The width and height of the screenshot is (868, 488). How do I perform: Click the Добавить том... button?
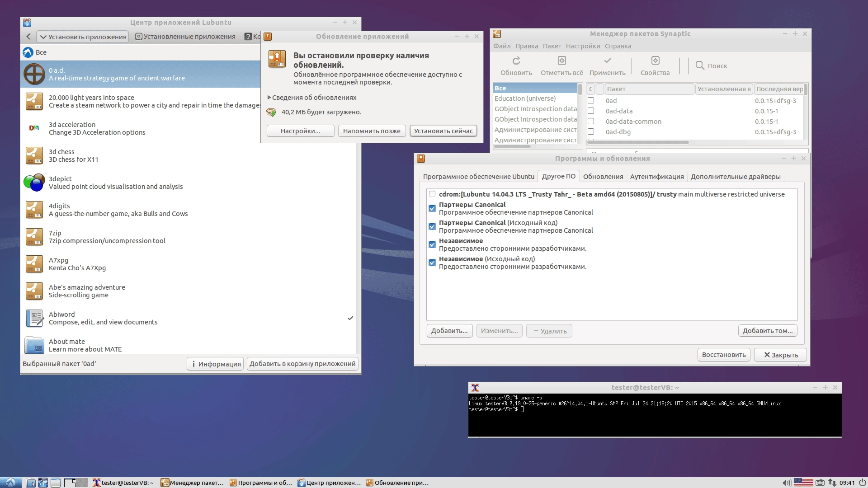click(768, 331)
